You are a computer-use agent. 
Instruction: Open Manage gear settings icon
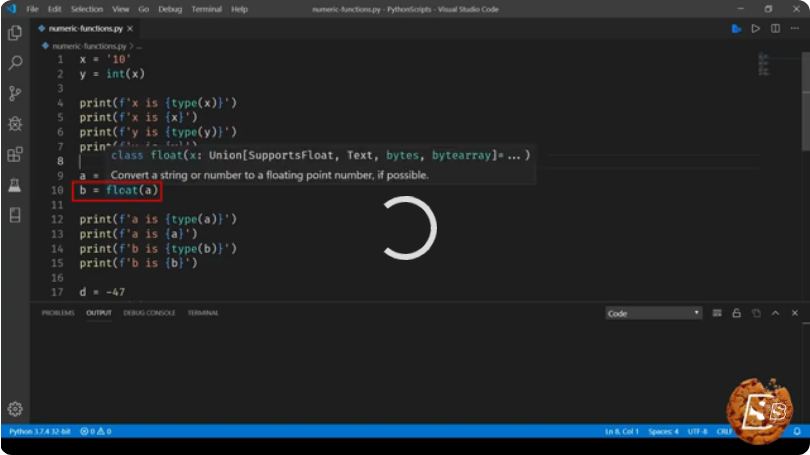coord(15,409)
